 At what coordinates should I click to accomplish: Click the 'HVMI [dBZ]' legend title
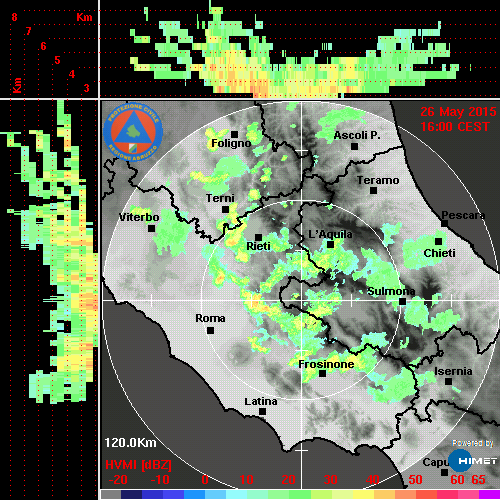[138, 465]
